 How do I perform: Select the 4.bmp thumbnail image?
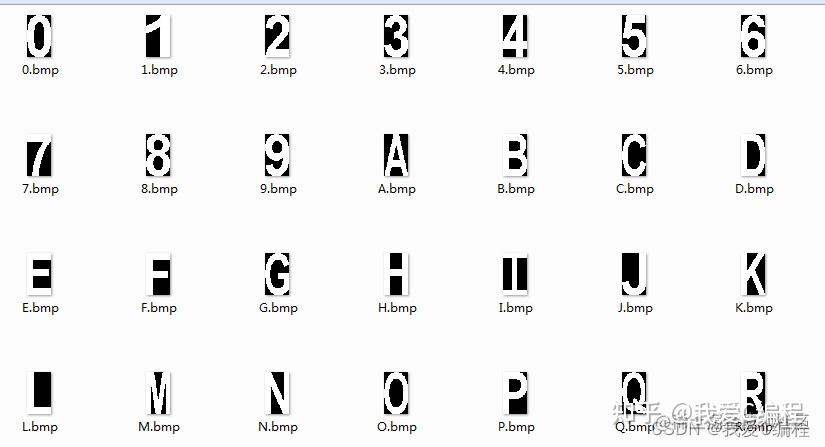click(x=515, y=36)
